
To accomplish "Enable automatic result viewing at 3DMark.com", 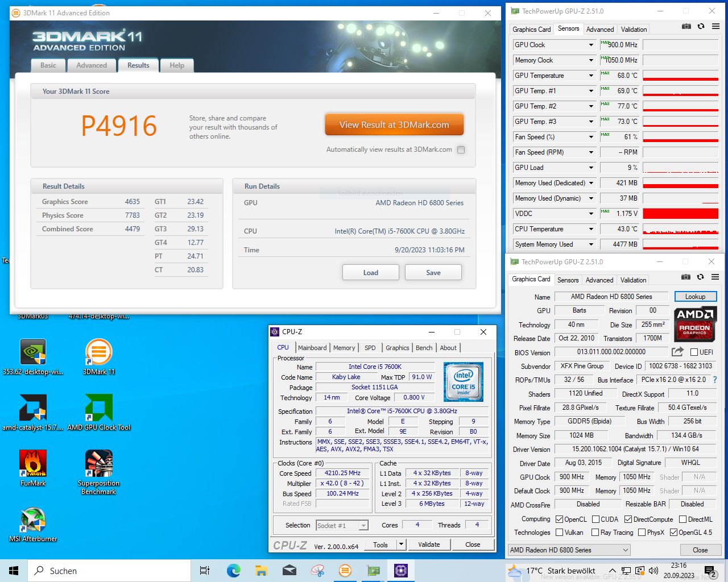I will (x=461, y=149).
